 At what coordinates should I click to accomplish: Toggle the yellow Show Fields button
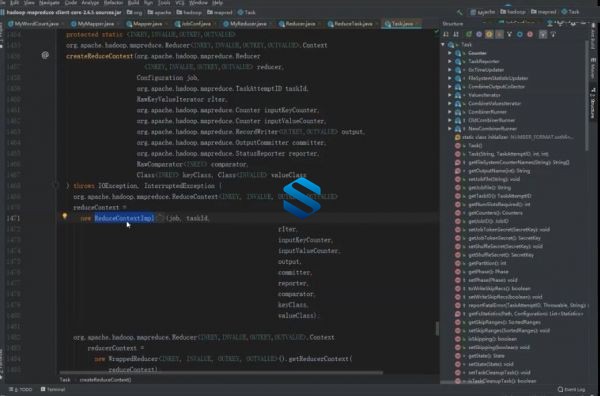[x=489, y=34]
